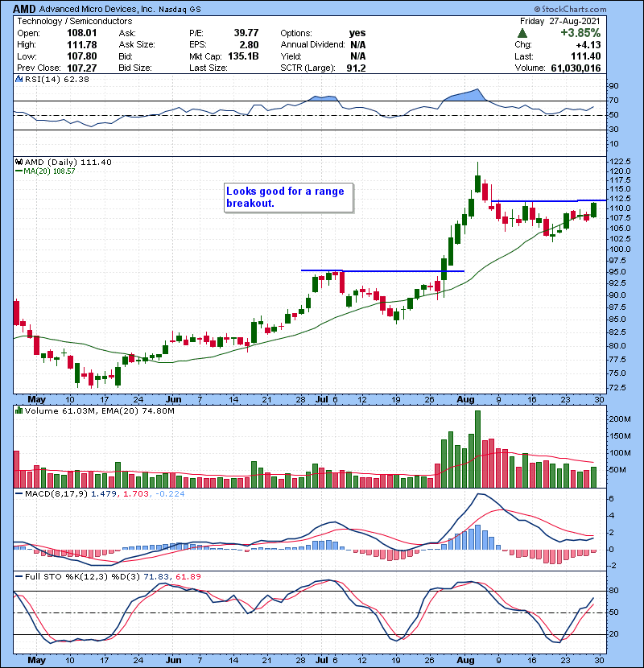Click the Full STO legend dash marker

(x=19, y=577)
